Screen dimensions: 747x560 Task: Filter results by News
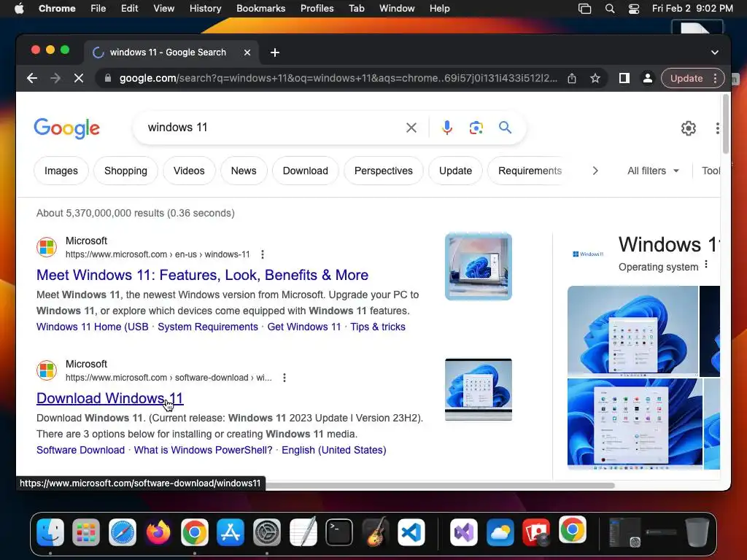click(244, 171)
